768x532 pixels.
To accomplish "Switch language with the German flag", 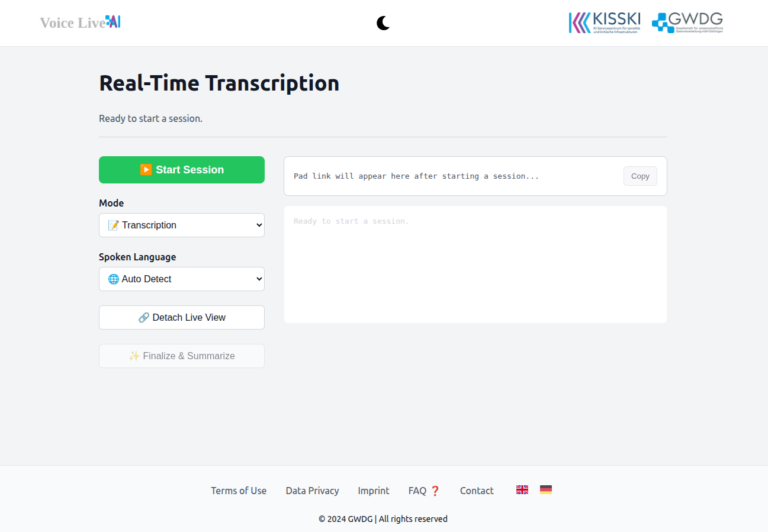I will (546, 490).
